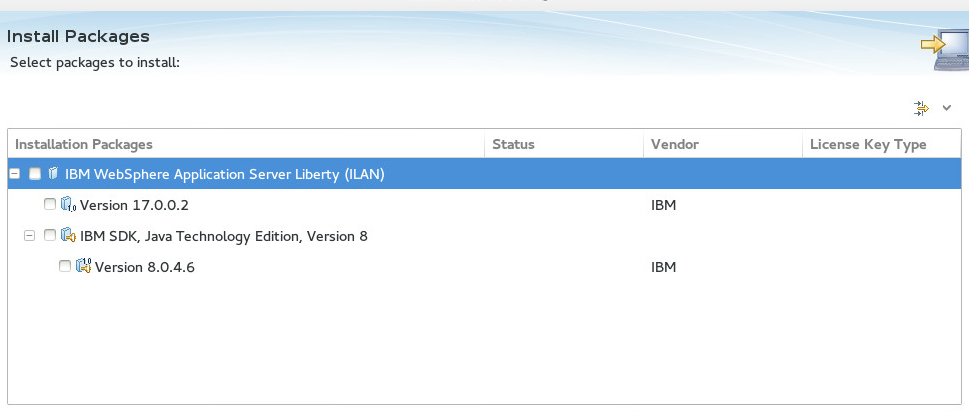Screen dimensions: 969x411
Task: Enable the IBM SDK Java Technology Edition checkbox
Action: pyautogui.click(x=50, y=235)
